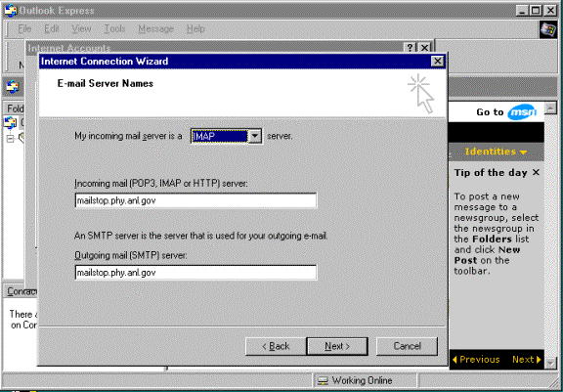Screen dimensions: 563x392
Task: Open the Message menu in Outlook Express
Action: click(155, 28)
